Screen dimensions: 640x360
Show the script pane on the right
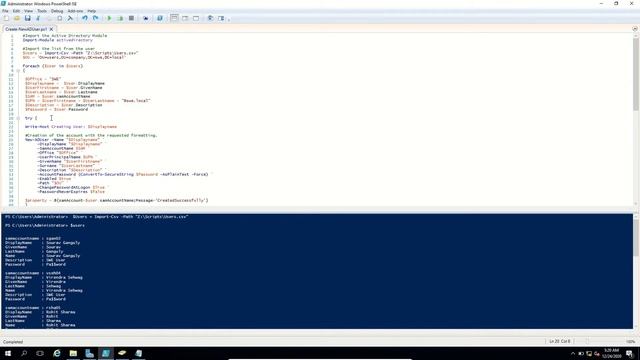tap(185, 18)
